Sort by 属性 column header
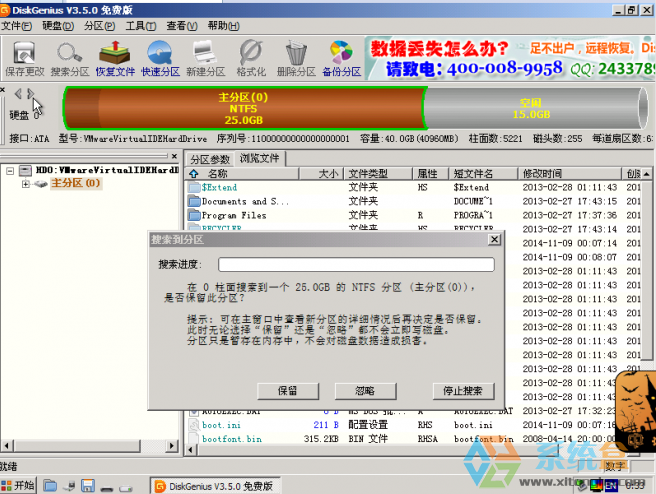The width and height of the screenshot is (656, 494). (x=430, y=174)
